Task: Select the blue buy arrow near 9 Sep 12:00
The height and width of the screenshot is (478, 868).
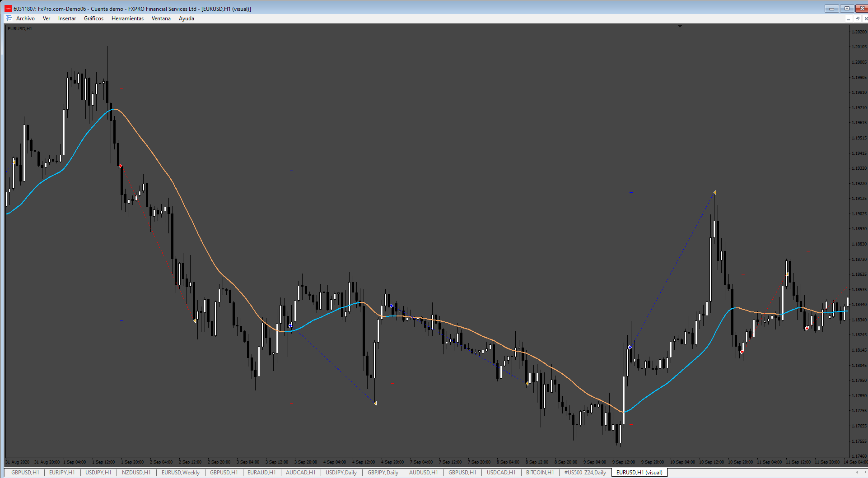Action: point(630,348)
